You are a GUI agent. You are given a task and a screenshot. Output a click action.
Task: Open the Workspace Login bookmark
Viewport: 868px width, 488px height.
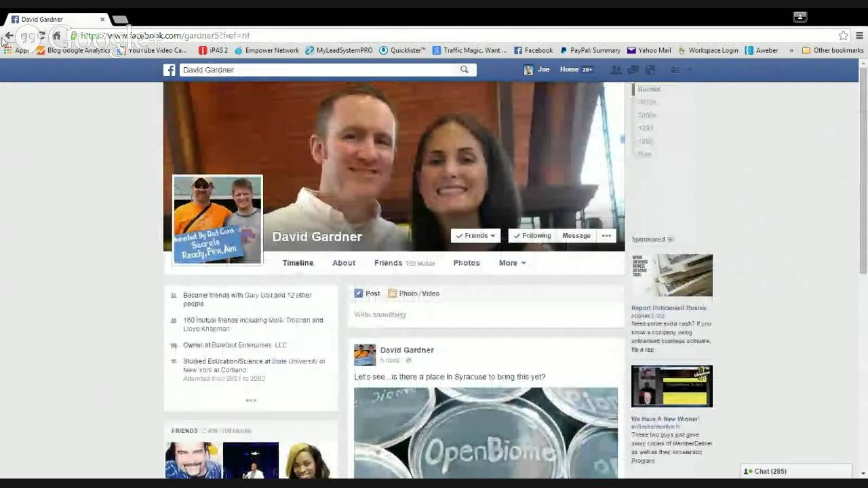[x=708, y=50]
